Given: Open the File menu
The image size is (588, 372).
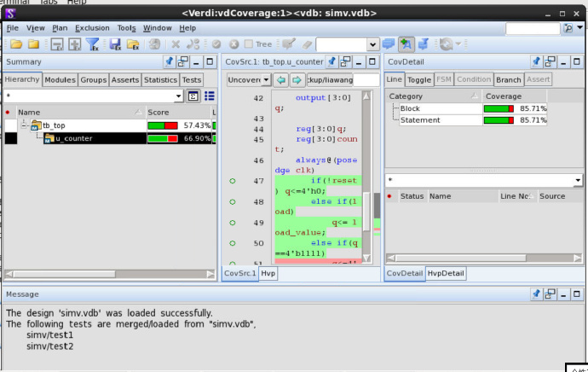Looking at the screenshot, I should (x=13, y=28).
